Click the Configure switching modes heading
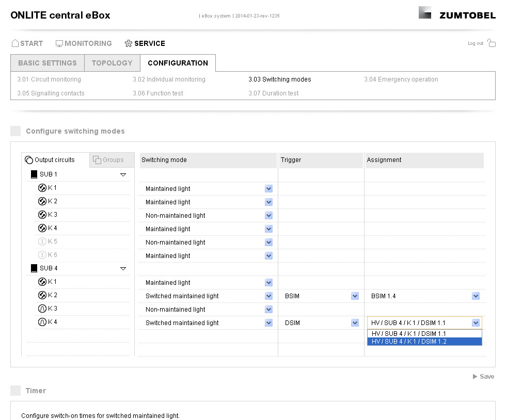 [75, 131]
